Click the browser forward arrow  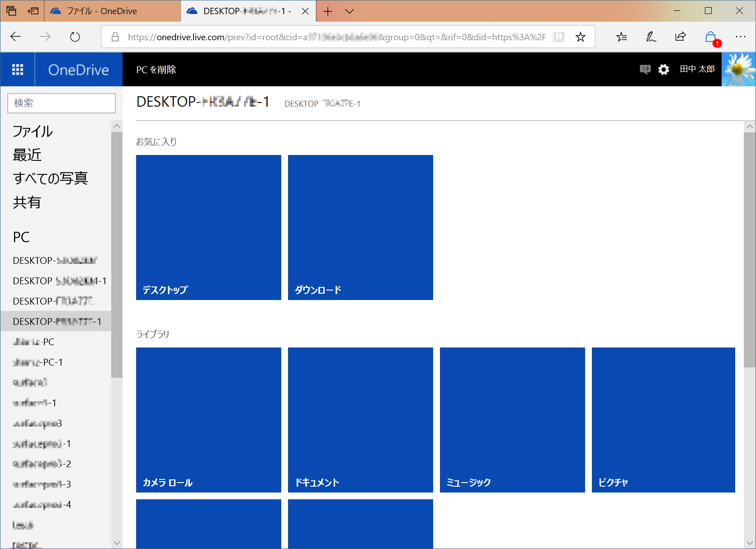tap(45, 37)
